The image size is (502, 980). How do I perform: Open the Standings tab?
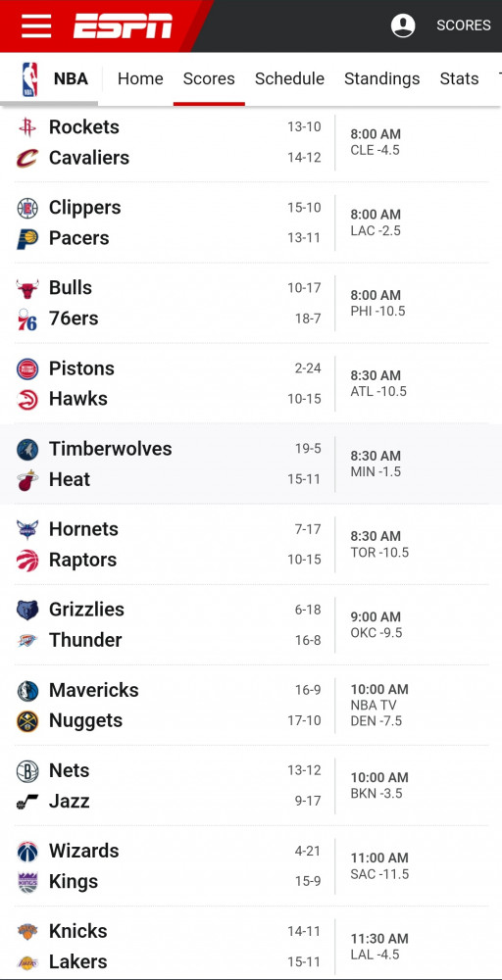pos(382,78)
